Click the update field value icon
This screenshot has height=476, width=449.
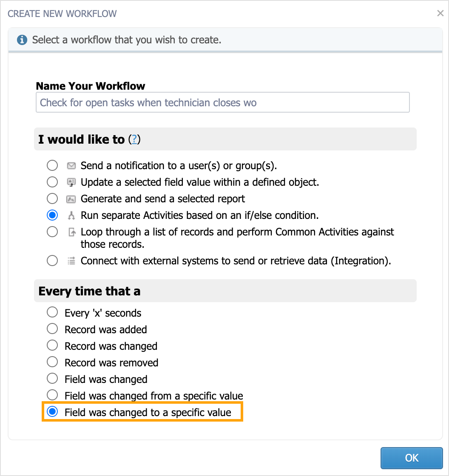(x=71, y=182)
